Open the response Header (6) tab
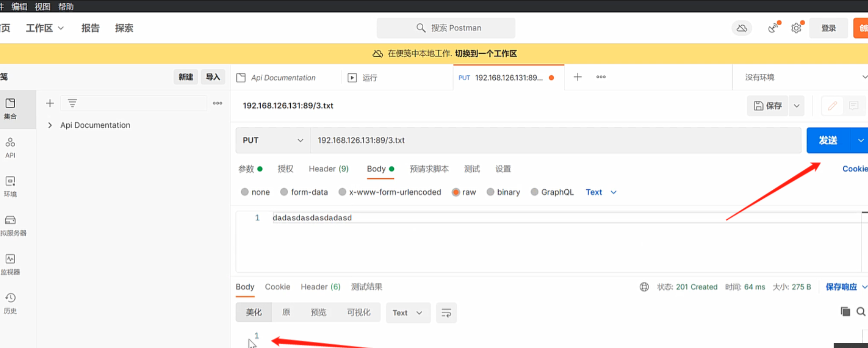The width and height of the screenshot is (868, 348). click(320, 287)
